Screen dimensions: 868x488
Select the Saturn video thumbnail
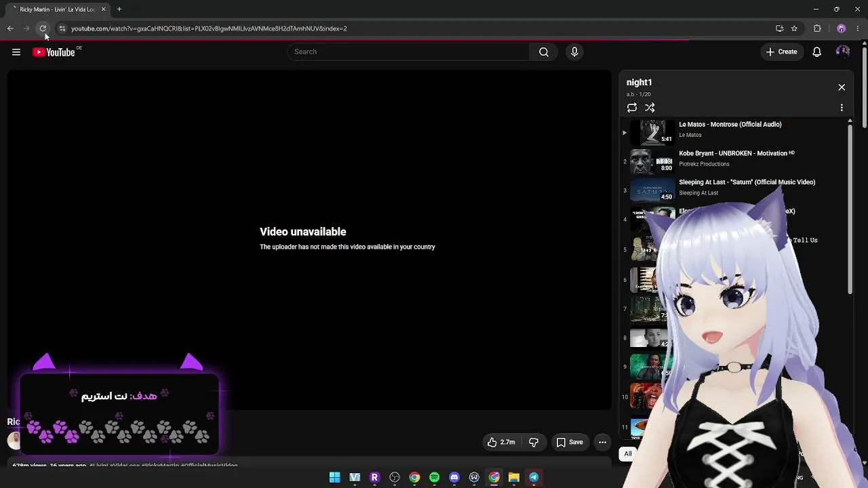tap(652, 191)
